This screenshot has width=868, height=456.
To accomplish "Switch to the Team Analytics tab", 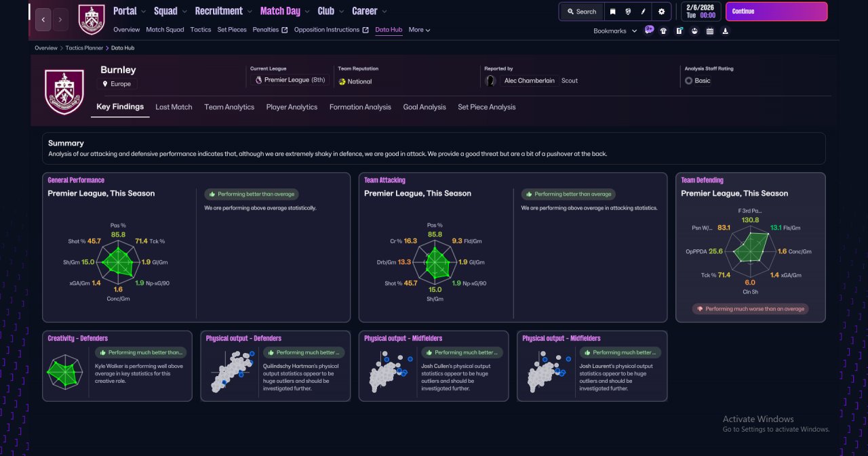I will pyautogui.click(x=229, y=107).
